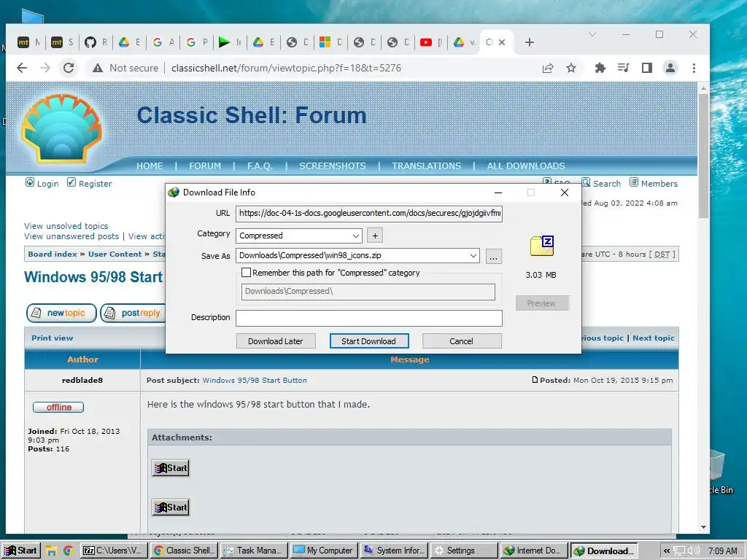This screenshot has height=560, width=747.
Task: Click the small post icon beside Posted date
Action: (x=535, y=379)
